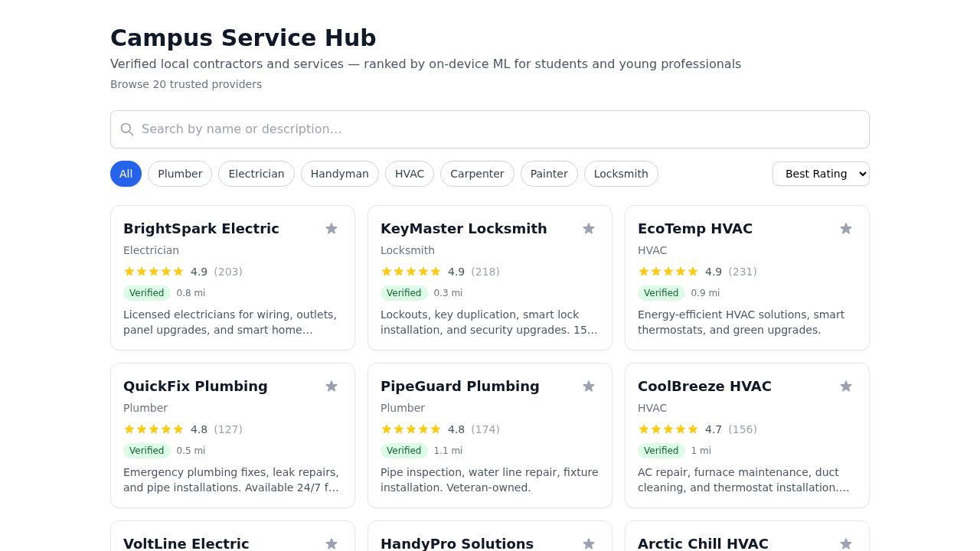Viewport: 980px width, 551px height.
Task: Open CoolBreeze HVAC provider title
Action: [x=704, y=386]
